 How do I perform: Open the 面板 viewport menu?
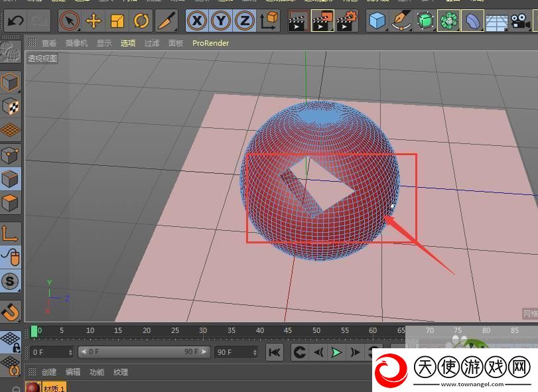176,43
